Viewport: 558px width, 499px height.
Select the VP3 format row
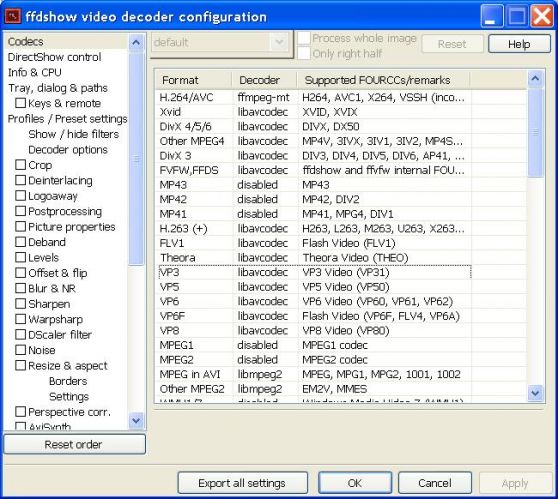[315, 272]
